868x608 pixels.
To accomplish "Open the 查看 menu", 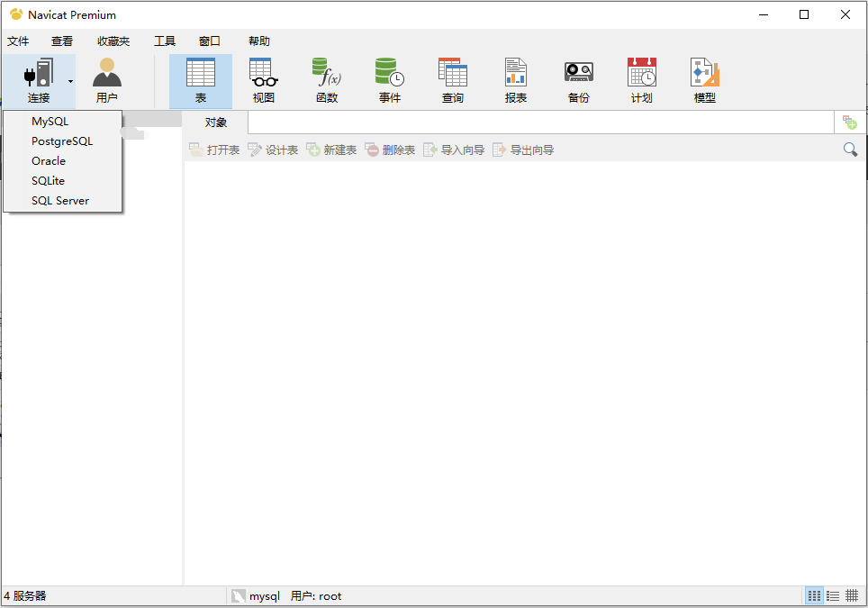I will pos(62,41).
